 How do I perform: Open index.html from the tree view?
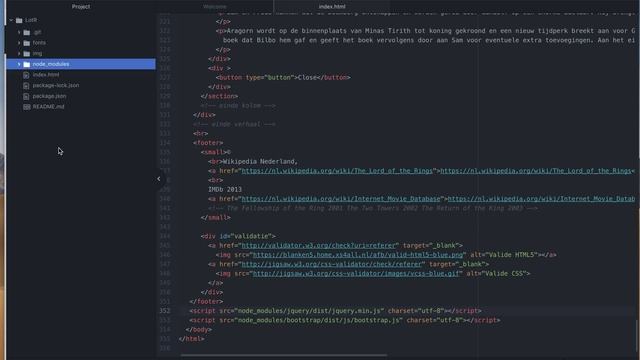pyautogui.click(x=46, y=75)
